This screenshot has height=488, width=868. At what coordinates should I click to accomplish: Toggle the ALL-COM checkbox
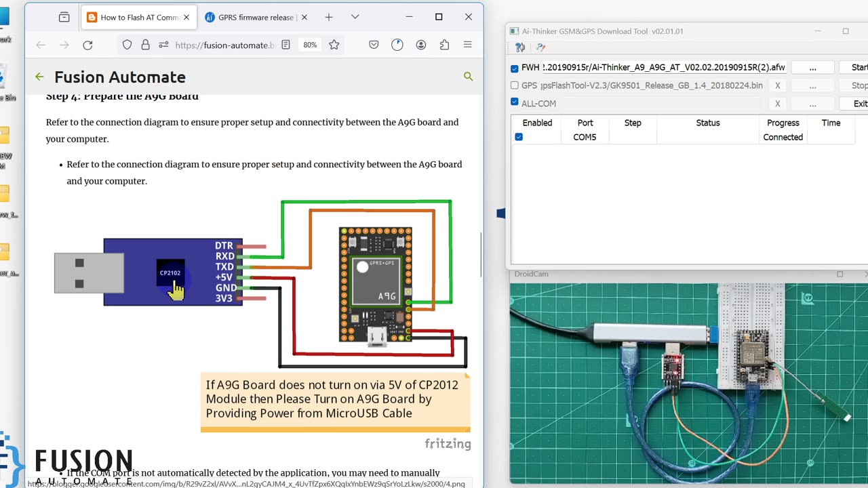coord(515,102)
